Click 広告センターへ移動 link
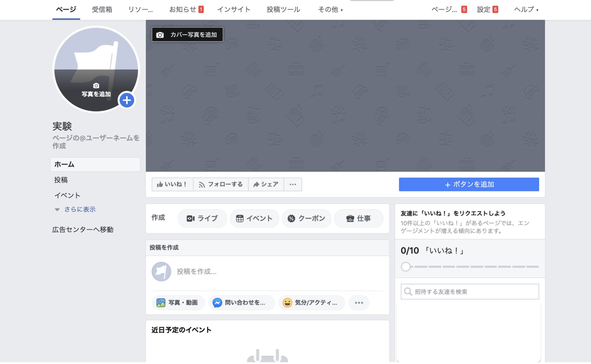Image resolution: width=591 pixels, height=364 pixels. tap(83, 230)
